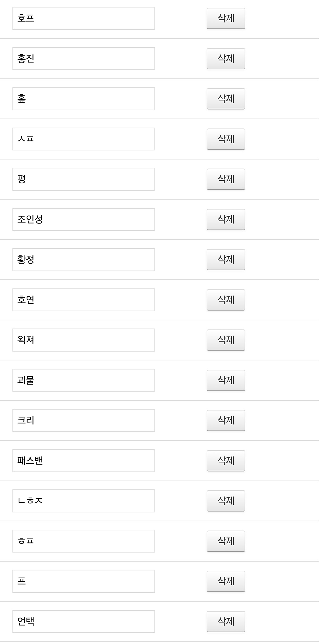319x644 pixels.
Task: Remove 조인성 using its 삭제 button
Action: (226, 220)
